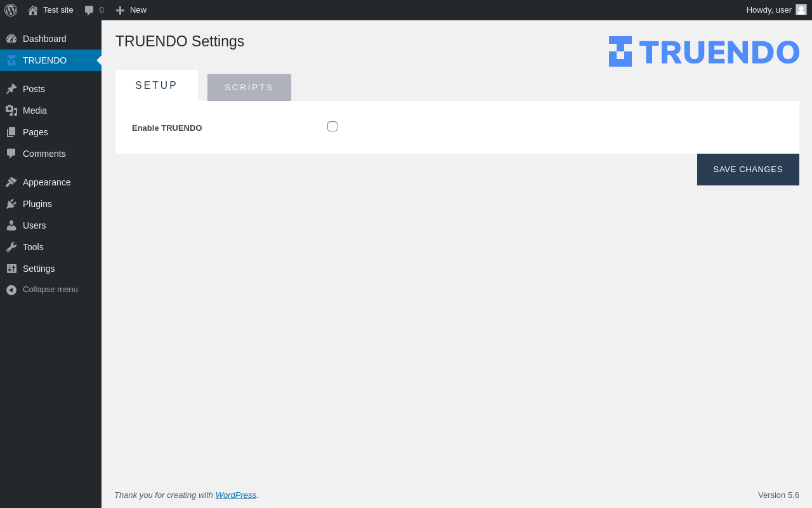Switch to the SETUP tab
Image resolution: width=812 pixels, height=508 pixels.
(157, 86)
